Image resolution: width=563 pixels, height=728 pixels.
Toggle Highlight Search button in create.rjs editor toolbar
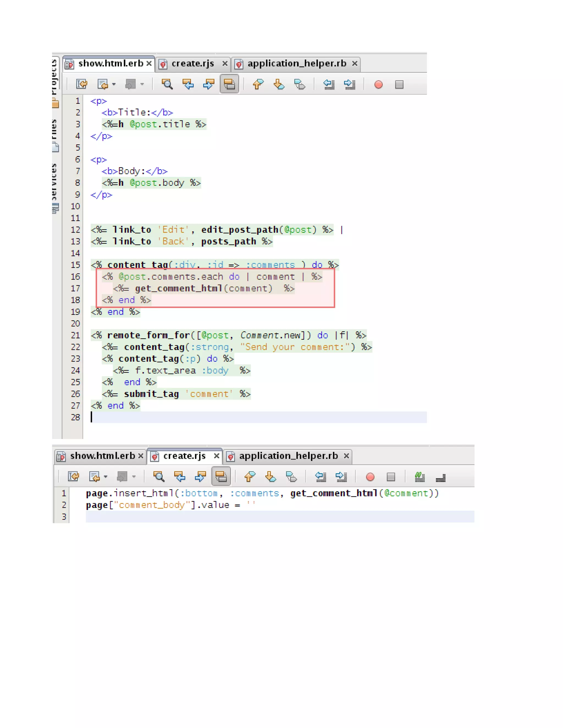coord(221,477)
